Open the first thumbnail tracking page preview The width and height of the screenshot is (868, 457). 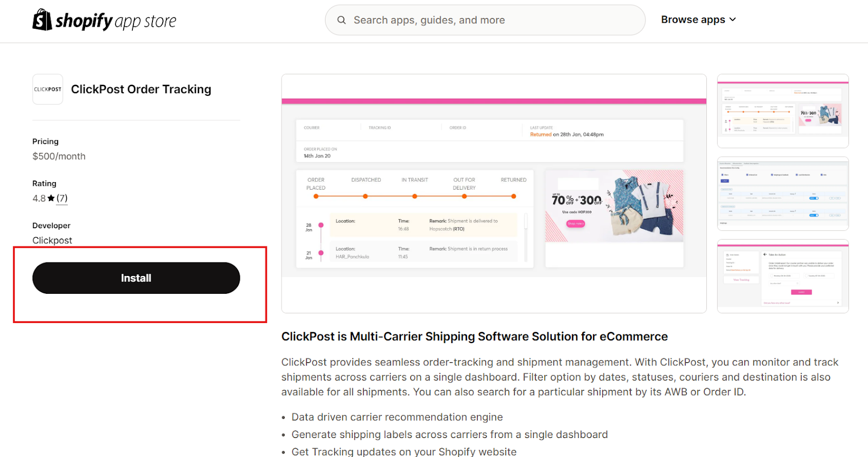[x=783, y=111]
